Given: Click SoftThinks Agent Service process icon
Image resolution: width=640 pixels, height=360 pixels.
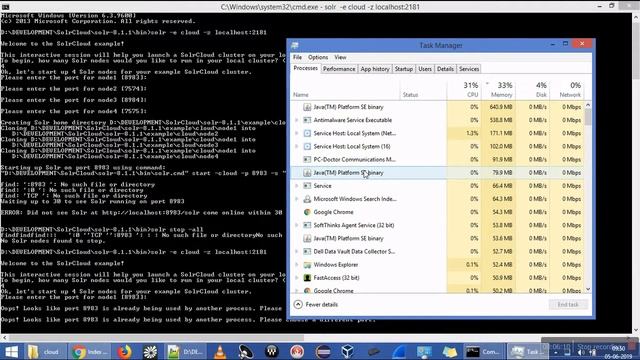Looking at the screenshot, I should 307,225.
